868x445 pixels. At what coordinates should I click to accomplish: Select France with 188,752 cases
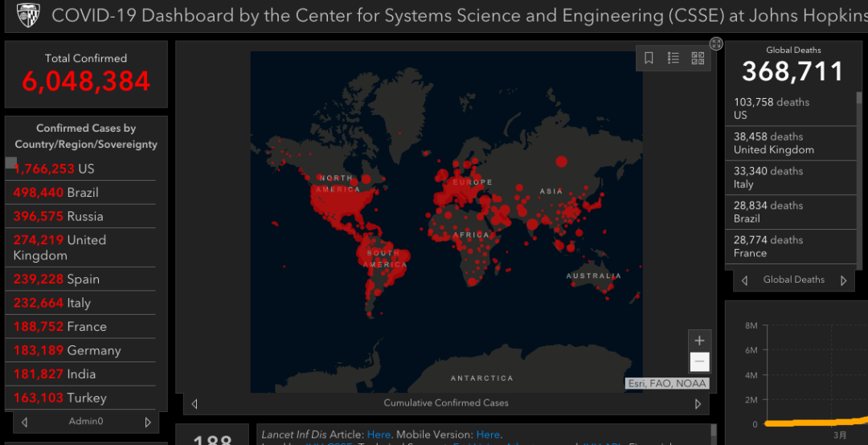click(81, 327)
